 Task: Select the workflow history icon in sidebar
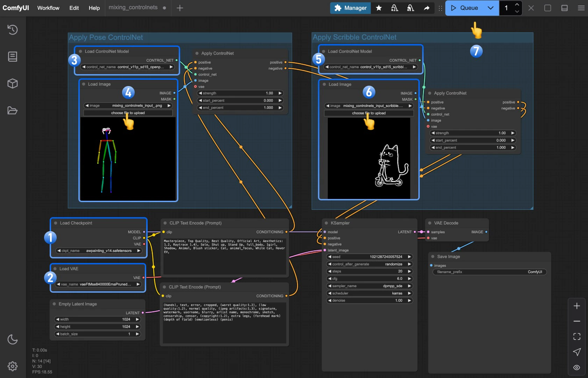[x=13, y=30]
